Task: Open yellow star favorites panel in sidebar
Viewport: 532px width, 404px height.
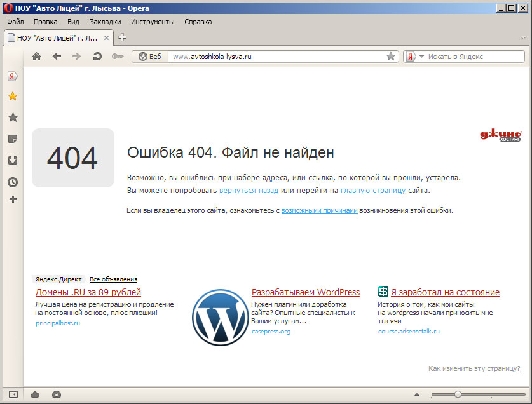Action: 13,97
